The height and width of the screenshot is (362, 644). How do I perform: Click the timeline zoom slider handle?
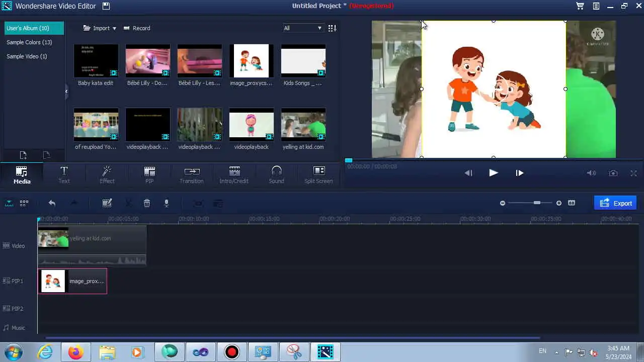[537, 203]
